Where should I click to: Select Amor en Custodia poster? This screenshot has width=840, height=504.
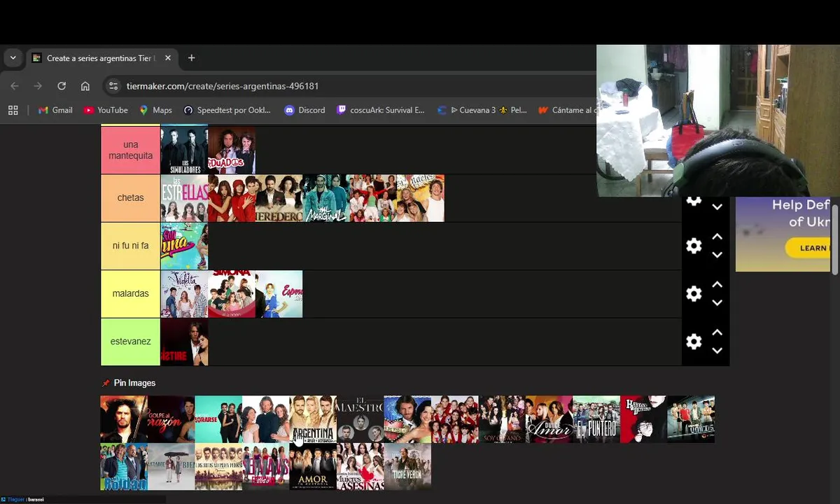tap(313, 467)
